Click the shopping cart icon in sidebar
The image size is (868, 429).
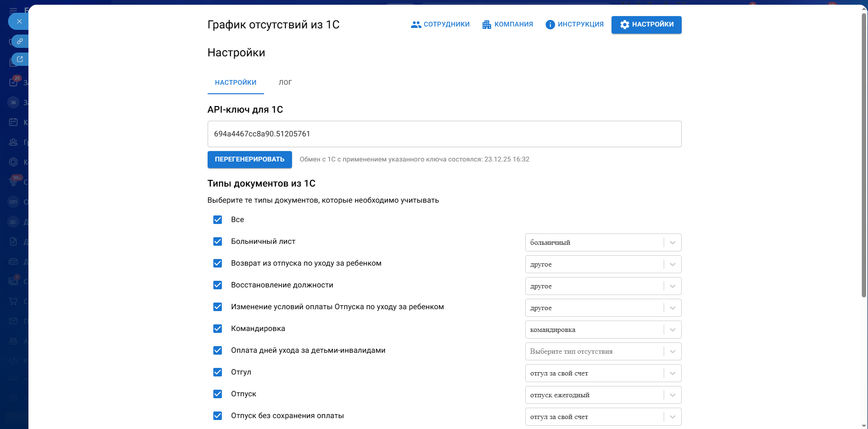(x=13, y=301)
